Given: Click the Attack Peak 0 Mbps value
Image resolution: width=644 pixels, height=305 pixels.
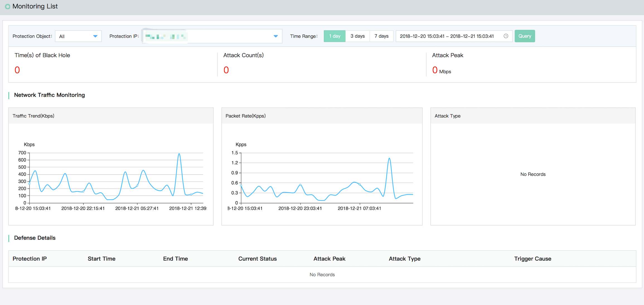Looking at the screenshot, I should coord(441,70).
